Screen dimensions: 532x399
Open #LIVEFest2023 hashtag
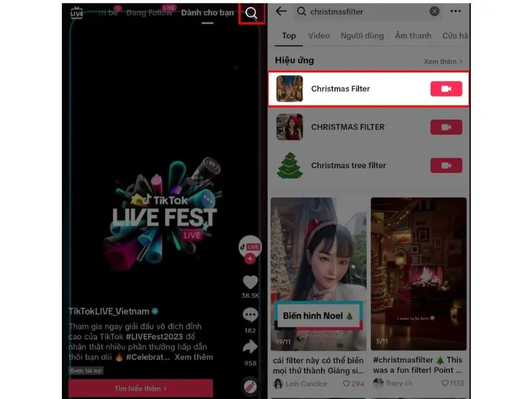(154, 336)
